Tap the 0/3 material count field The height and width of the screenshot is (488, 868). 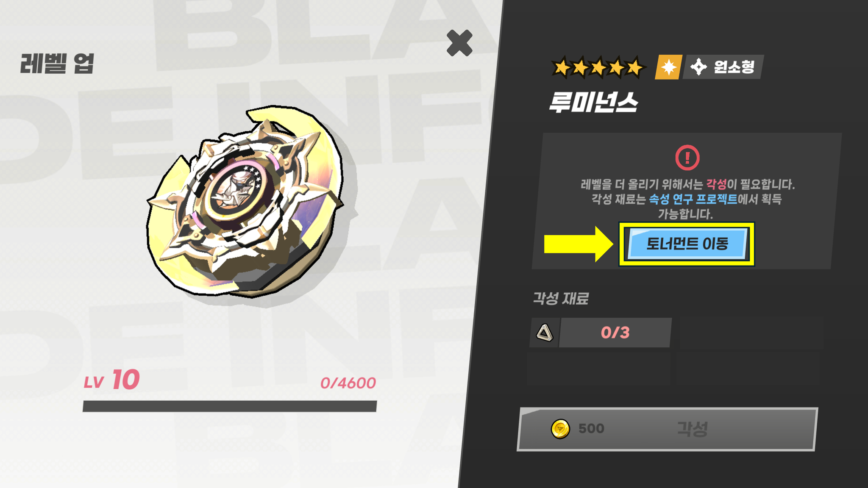(x=615, y=333)
